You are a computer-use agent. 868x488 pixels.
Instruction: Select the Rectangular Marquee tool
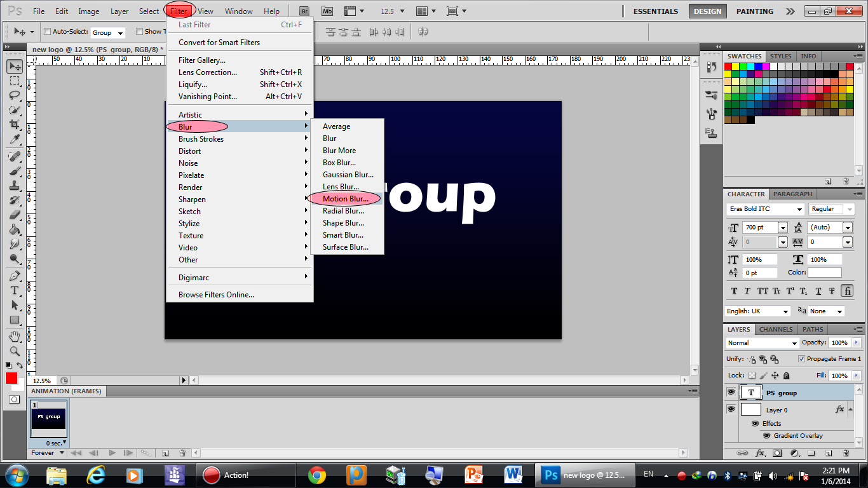pyautogui.click(x=14, y=81)
